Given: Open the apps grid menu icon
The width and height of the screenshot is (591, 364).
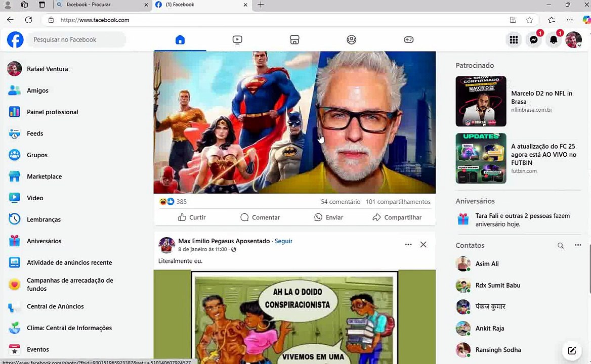Looking at the screenshot, I should 514,40.
